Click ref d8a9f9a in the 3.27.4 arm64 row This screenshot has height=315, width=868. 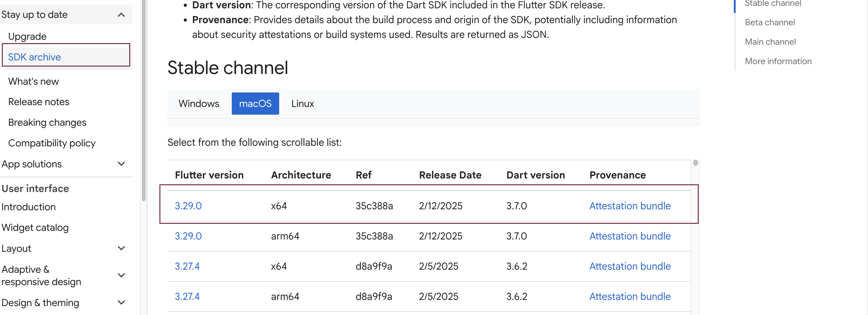tap(374, 297)
